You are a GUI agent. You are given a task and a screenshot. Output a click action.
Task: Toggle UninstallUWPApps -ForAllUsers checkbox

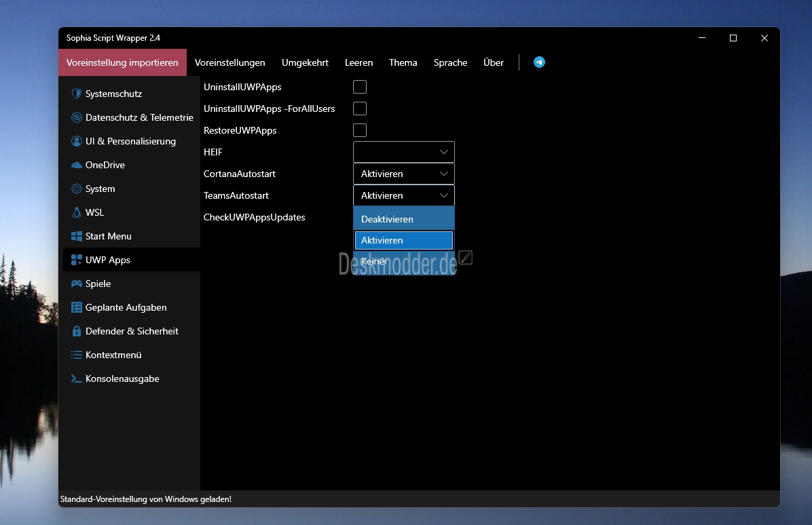coord(360,109)
